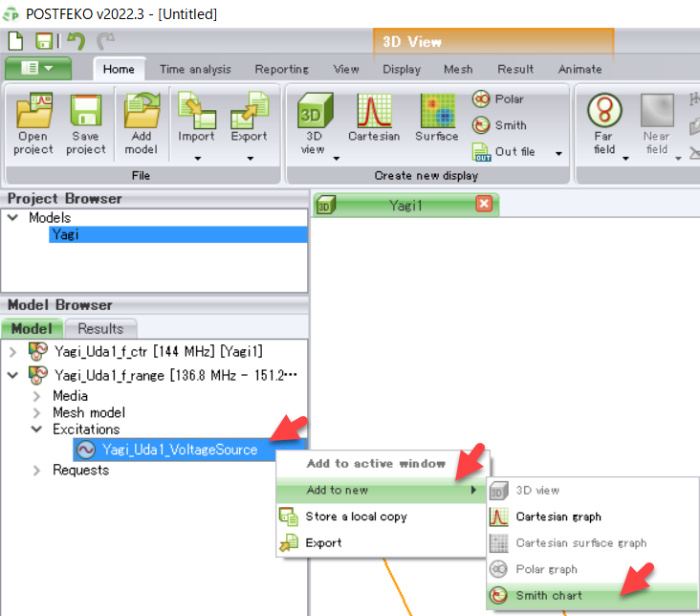Select Cartesian graph in submenu

pyautogui.click(x=593, y=517)
